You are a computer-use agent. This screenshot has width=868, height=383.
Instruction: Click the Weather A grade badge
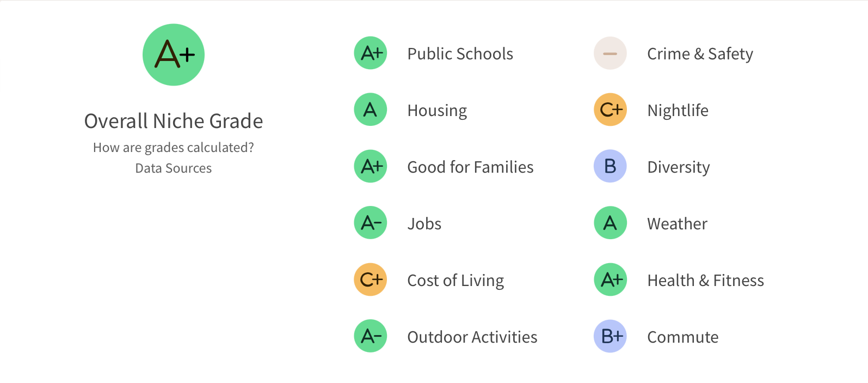(x=610, y=223)
